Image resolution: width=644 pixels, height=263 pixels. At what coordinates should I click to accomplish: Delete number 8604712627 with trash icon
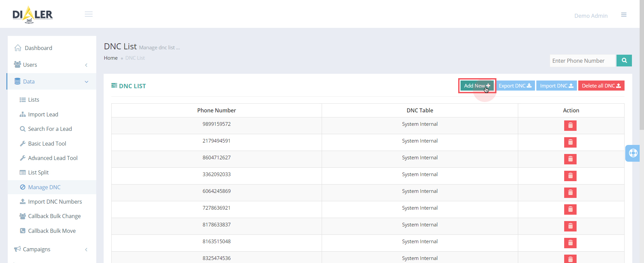point(570,159)
